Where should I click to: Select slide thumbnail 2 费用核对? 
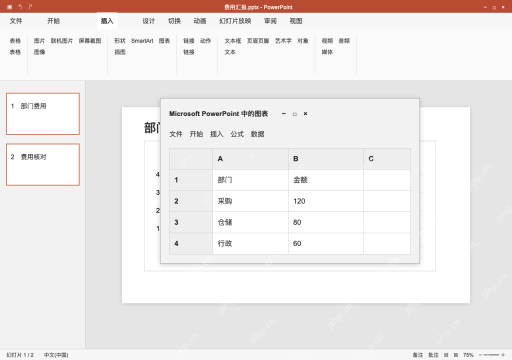tap(43, 165)
